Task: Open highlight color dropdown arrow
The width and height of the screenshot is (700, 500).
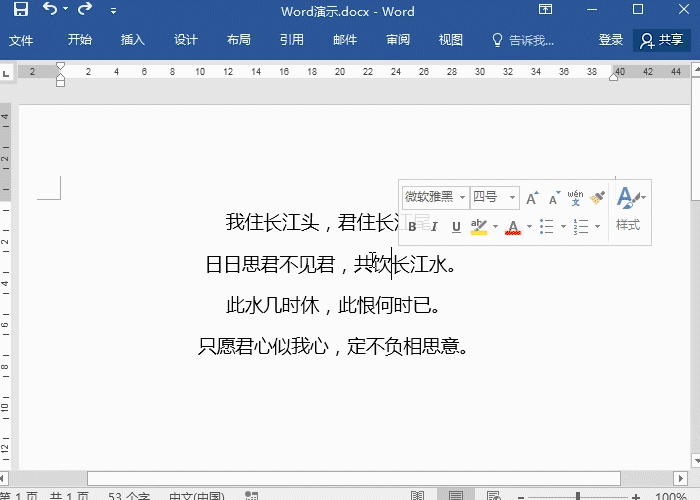Action: click(495, 227)
